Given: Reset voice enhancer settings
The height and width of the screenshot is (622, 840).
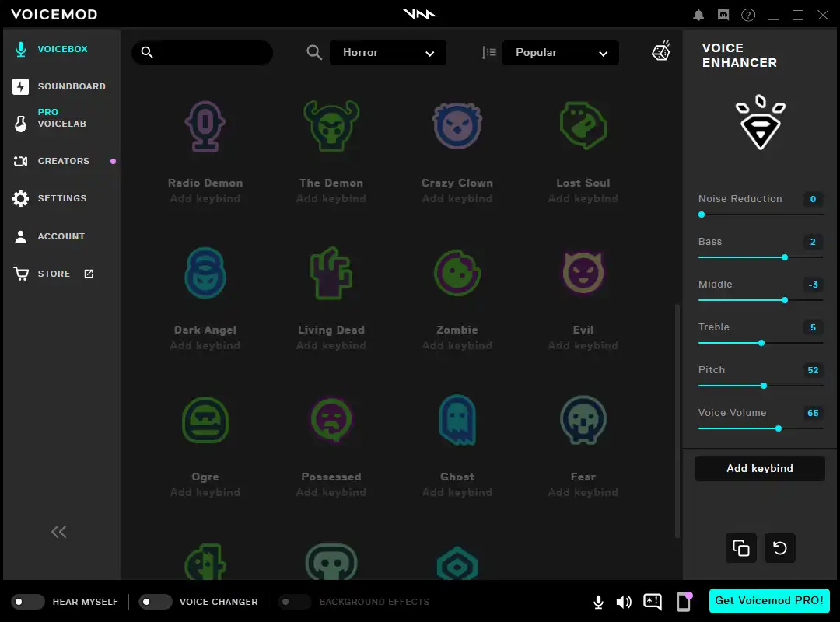Looking at the screenshot, I should coord(780,548).
